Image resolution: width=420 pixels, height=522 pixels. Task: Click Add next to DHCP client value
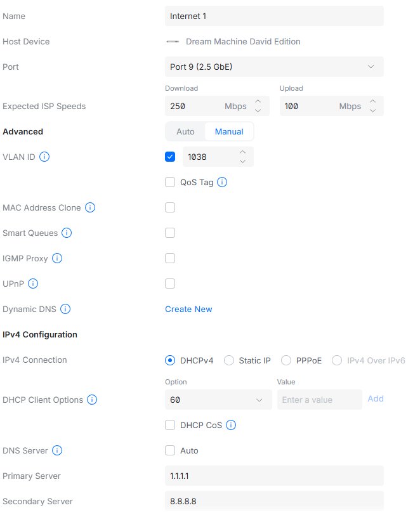click(376, 399)
